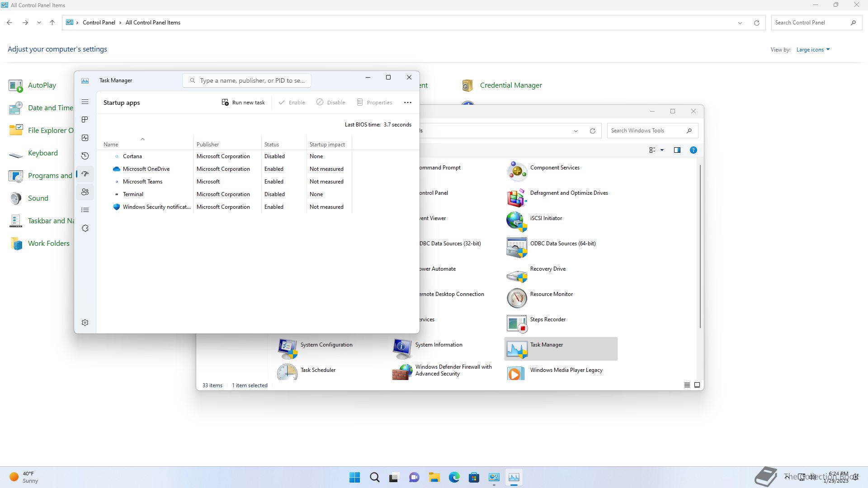This screenshot has width=868, height=488.
Task: Open AutoPlay in Control Panel
Action: (x=33, y=85)
